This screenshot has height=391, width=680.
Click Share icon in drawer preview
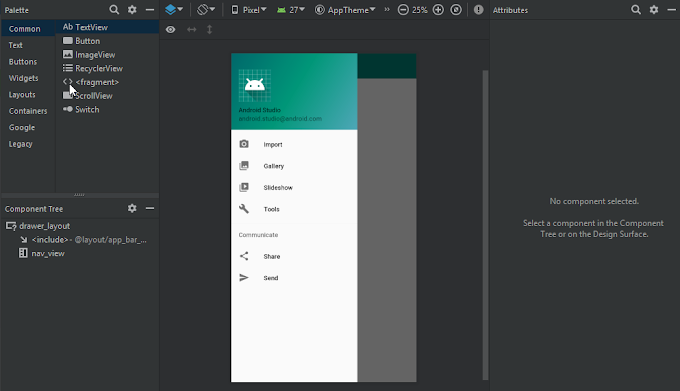(x=244, y=256)
